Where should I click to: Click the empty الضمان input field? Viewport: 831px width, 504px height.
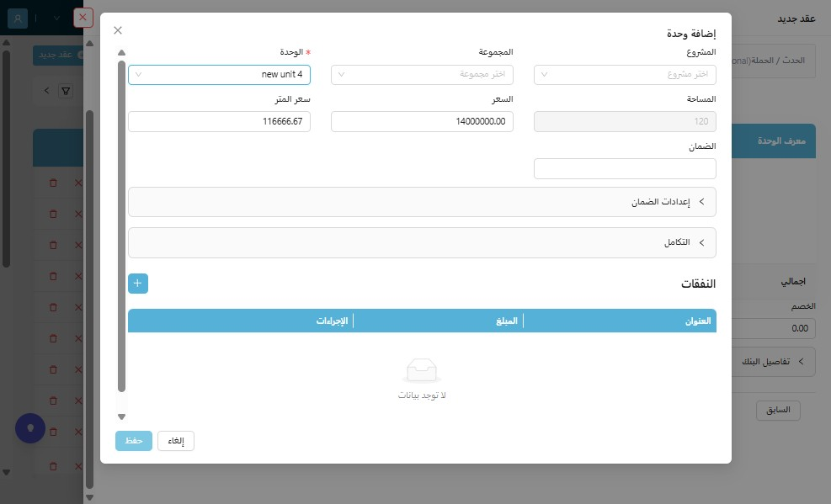click(x=625, y=168)
